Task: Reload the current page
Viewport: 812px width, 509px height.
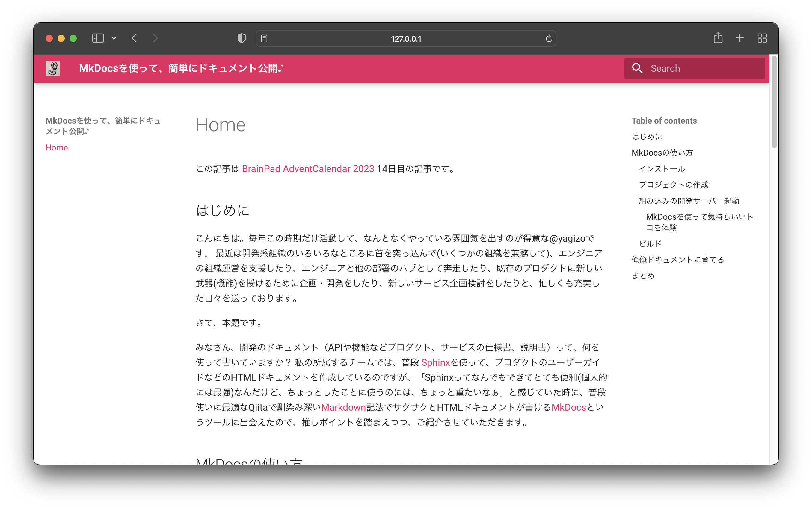Action: tap(549, 38)
